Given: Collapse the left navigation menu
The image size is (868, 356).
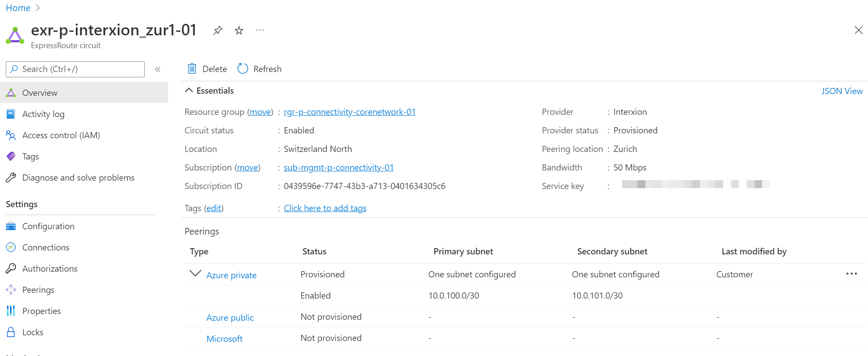Looking at the screenshot, I should pos(158,69).
